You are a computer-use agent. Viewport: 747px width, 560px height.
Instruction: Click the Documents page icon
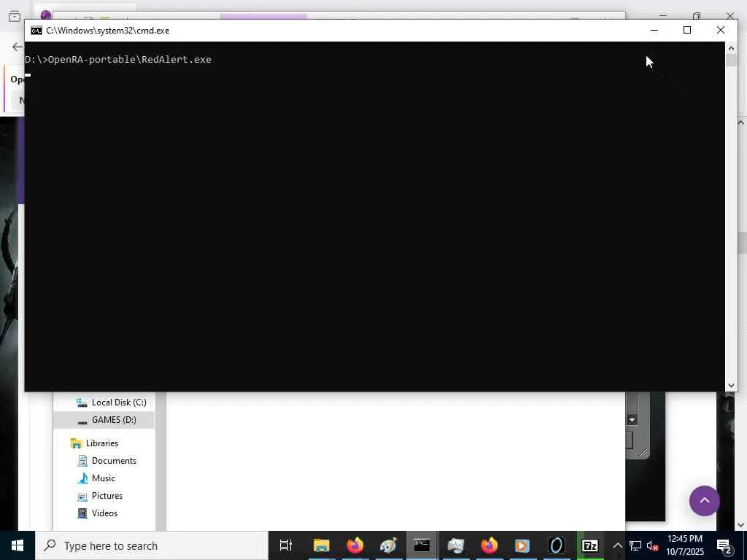coord(82,461)
